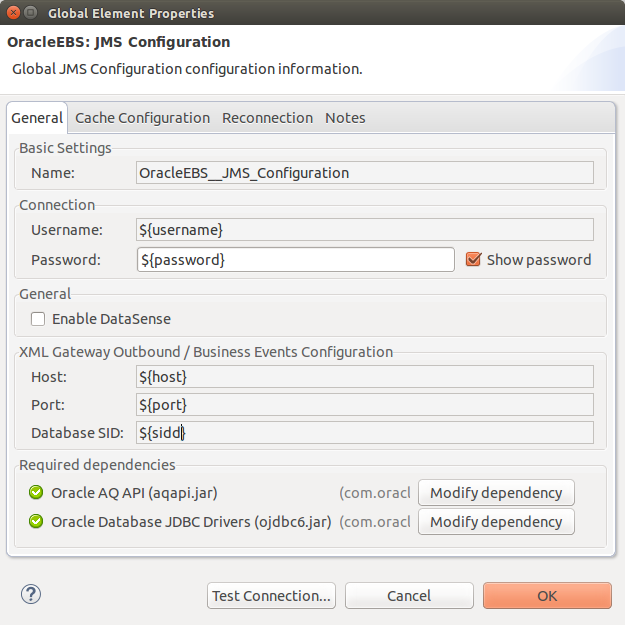Click into the Password field
The height and width of the screenshot is (625, 625).
tap(296, 260)
